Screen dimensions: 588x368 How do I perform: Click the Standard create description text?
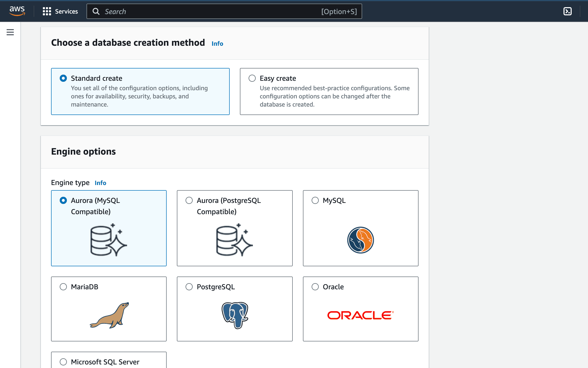[x=139, y=96]
